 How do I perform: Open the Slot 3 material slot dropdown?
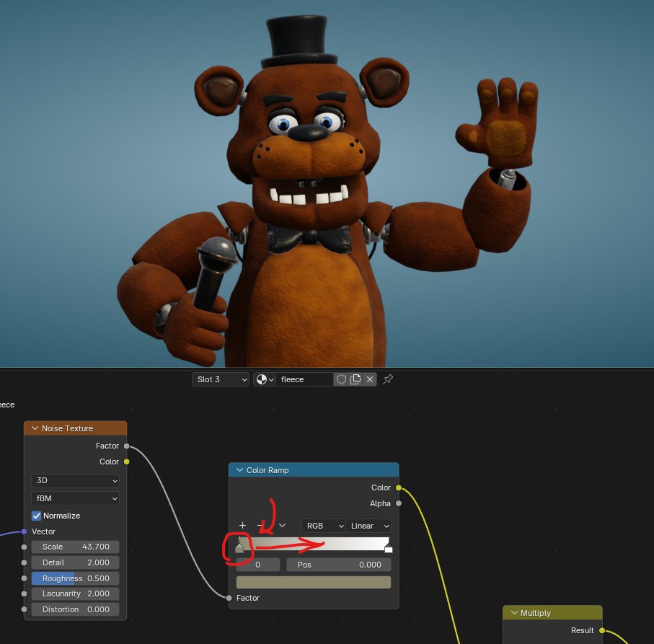pyautogui.click(x=221, y=379)
